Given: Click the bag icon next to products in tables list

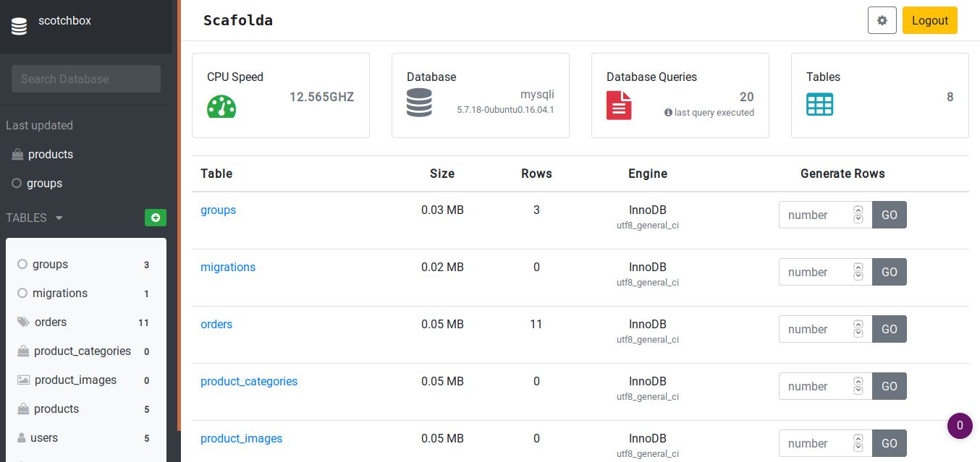Looking at the screenshot, I should [x=23, y=408].
